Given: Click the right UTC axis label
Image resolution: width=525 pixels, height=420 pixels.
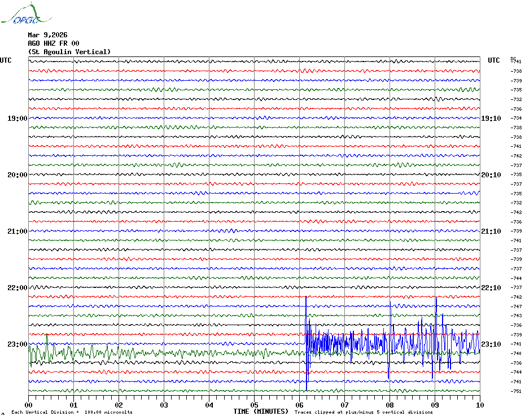Looking at the screenshot, I should coord(494,60).
